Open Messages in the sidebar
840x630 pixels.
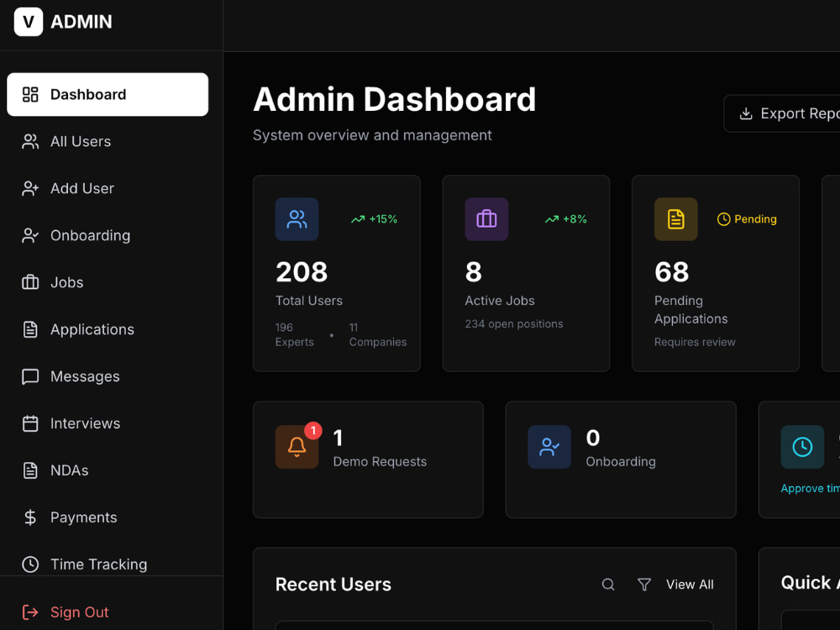pos(108,376)
